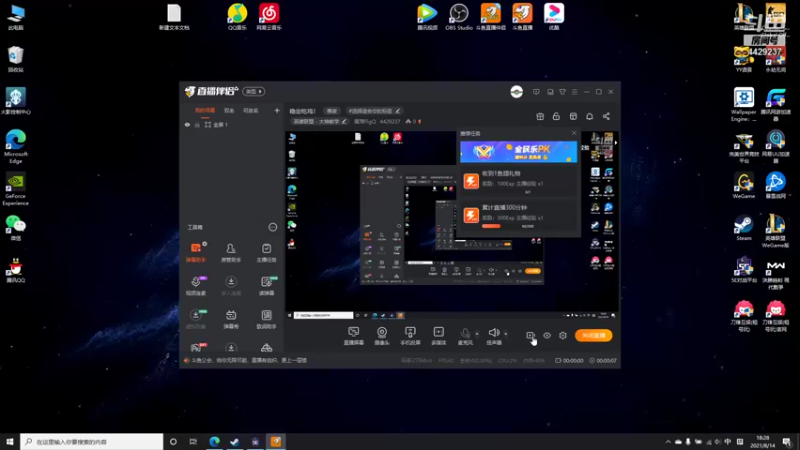Click the unlock icon above preview
800x450 pixels.
point(556,116)
